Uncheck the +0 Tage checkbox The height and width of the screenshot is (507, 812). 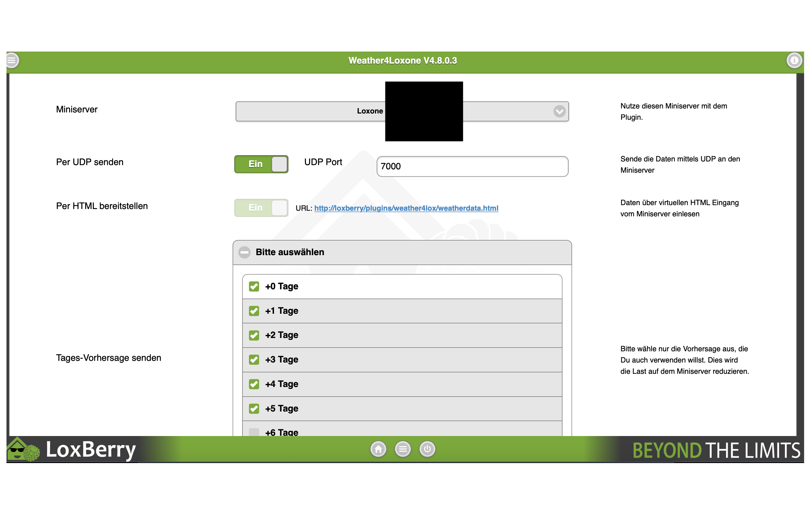pyautogui.click(x=254, y=286)
